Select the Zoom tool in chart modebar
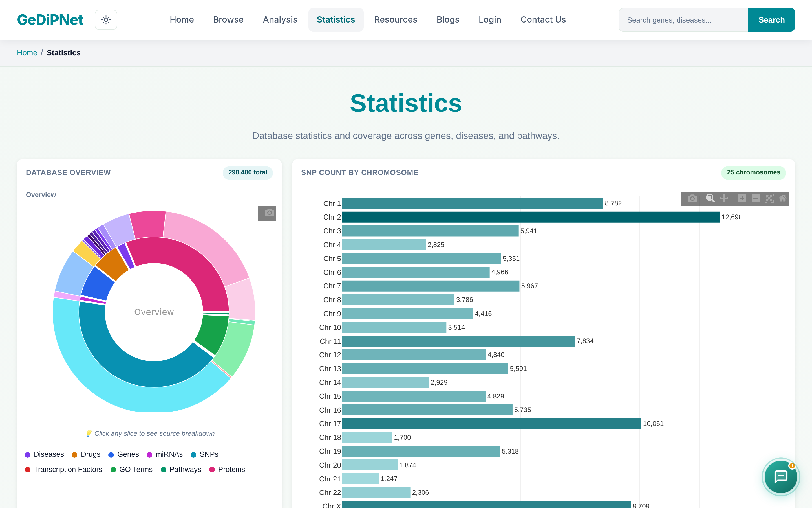 tap(710, 199)
